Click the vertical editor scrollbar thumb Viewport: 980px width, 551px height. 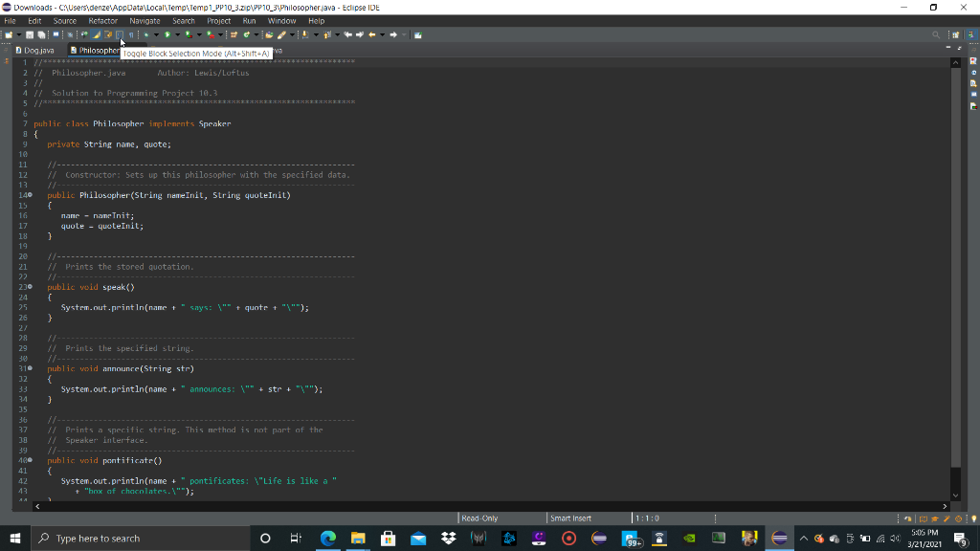[x=956, y=267]
